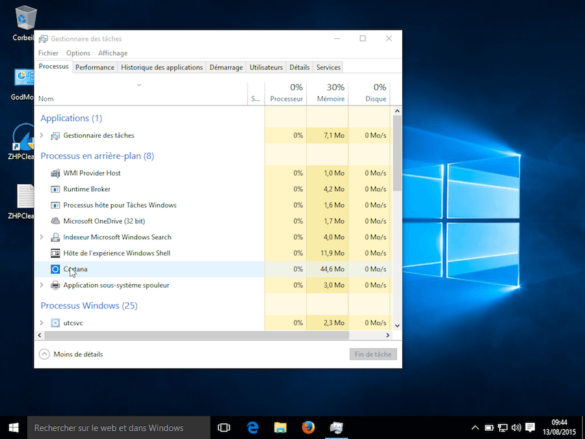Viewport: 585px width, 439px height.
Task: Sort by the Nom column header
Action: click(141, 93)
